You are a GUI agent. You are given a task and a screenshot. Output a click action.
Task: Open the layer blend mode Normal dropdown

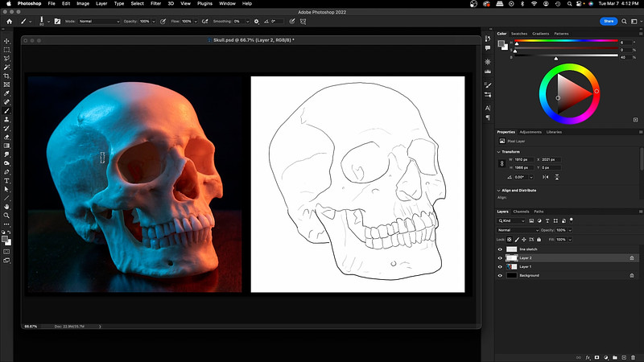(518, 230)
